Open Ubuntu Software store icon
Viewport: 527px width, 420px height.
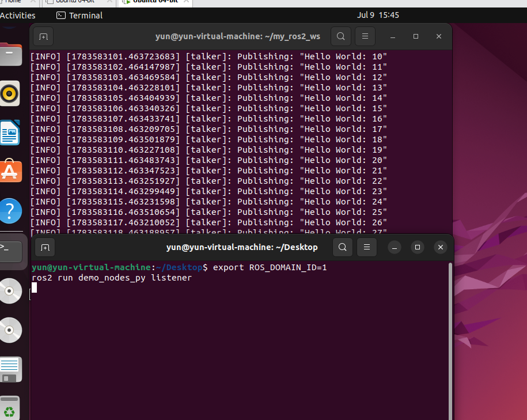pyautogui.click(x=10, y=171)
